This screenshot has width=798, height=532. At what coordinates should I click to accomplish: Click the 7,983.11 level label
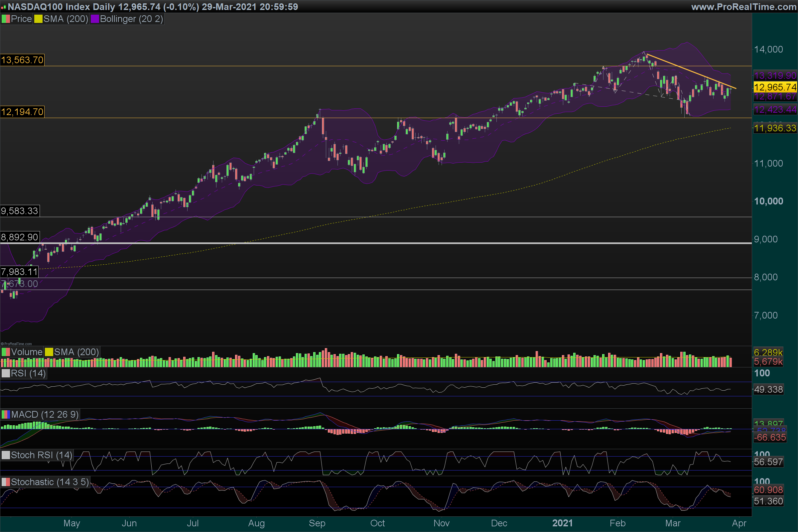(x=19, y=272)
